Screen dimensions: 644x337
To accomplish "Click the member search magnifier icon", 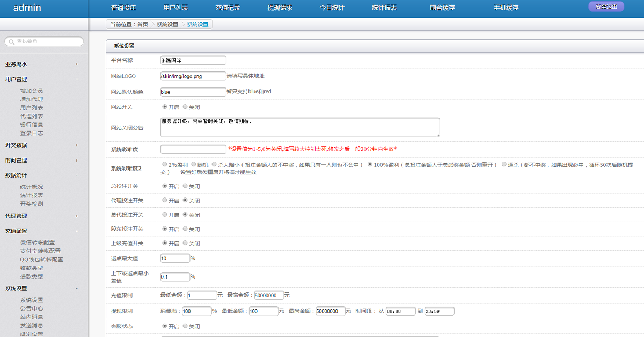I will 11,41.
